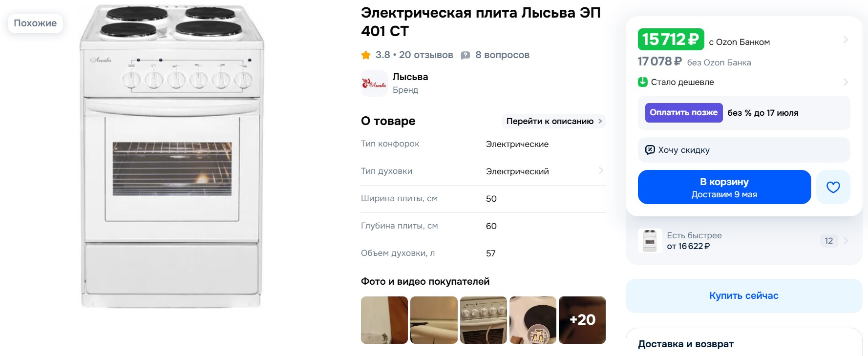Viewport: 868px width, 356px height.
Task: Open the Лысьва brand logo
Action: pyautogui.click(x=374, y=84)
